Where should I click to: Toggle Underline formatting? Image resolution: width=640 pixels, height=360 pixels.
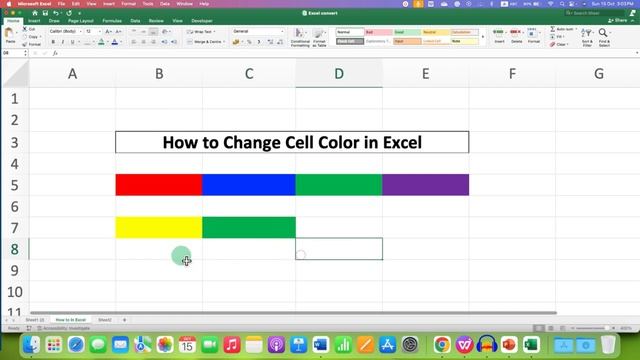point(72,42)
